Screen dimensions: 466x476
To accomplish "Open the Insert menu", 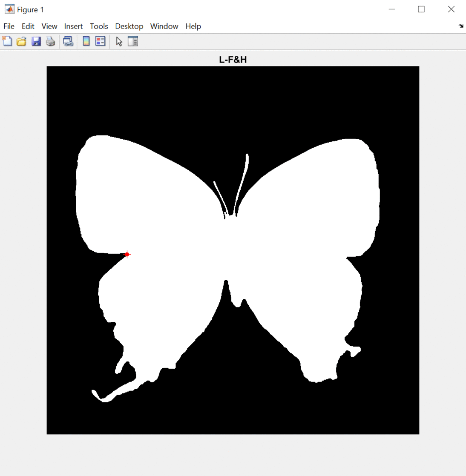I will pyautogui.click(x=73, y=26).
